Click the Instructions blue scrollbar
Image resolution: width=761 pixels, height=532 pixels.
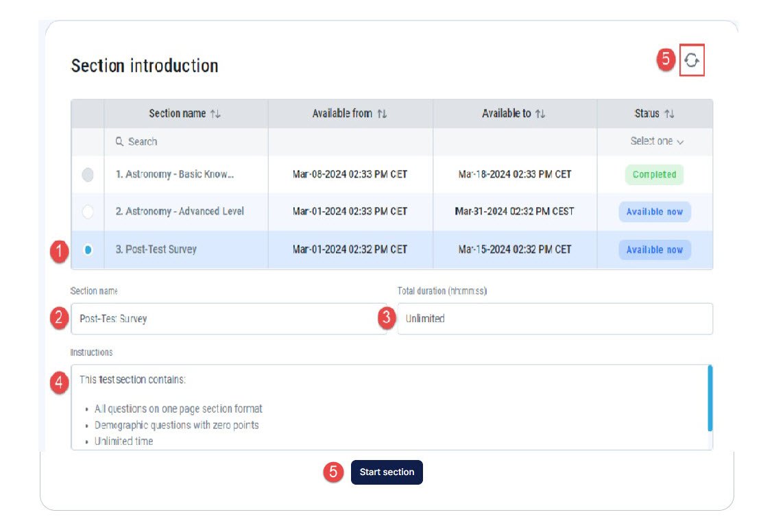pyautogui.click(x=710, y=398)
